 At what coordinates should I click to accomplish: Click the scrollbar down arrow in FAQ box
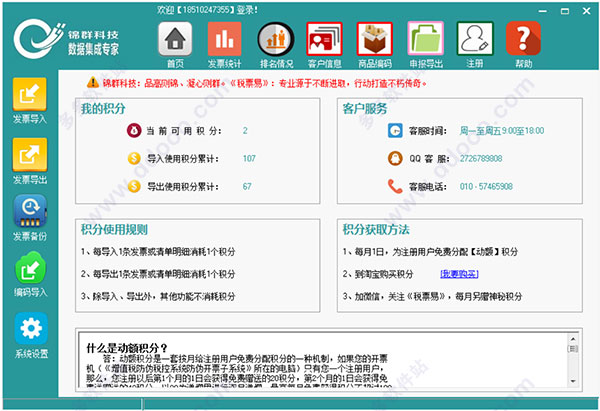pyautogui.click(x=573, y=381)
